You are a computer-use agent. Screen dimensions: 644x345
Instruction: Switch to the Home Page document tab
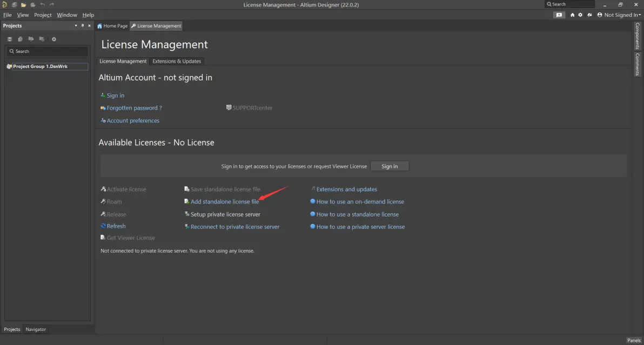112,26
